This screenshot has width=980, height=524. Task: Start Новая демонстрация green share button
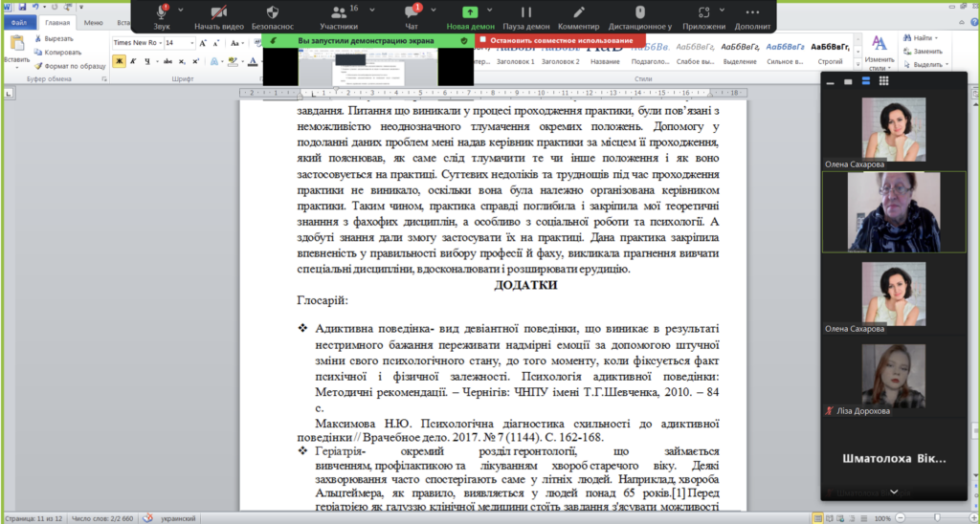click(470, 17)
